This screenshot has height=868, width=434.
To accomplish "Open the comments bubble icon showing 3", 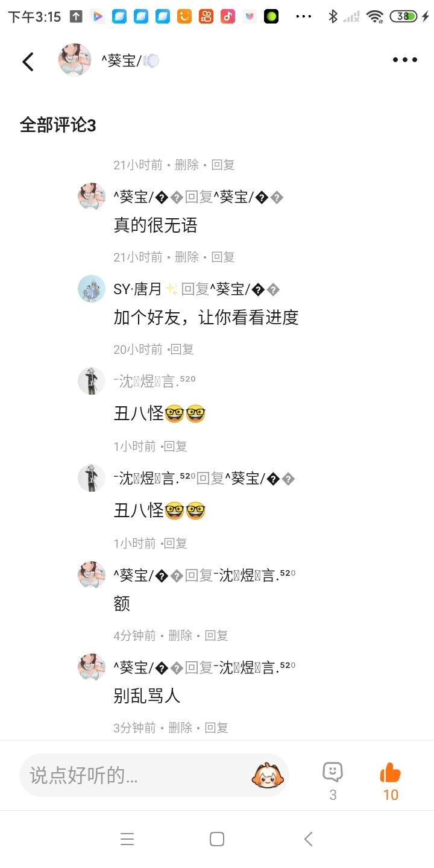I will tap(333, 772).
